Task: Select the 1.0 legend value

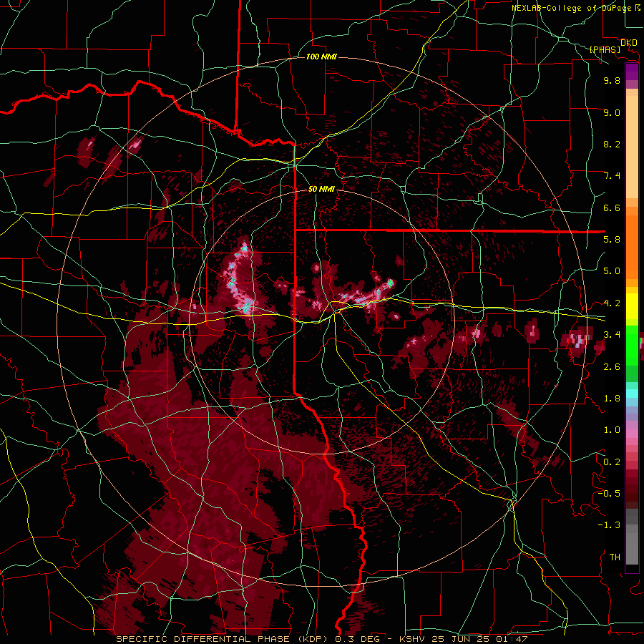Action: (x=612, y=430)
